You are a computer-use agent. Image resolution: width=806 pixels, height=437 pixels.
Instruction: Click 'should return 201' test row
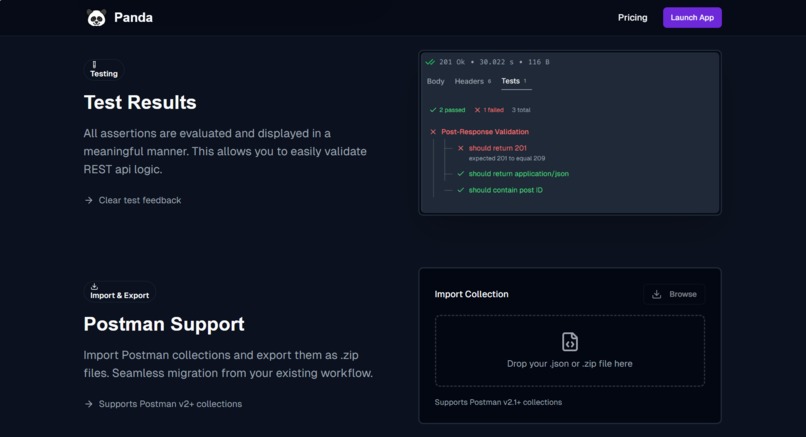(498, 148)
